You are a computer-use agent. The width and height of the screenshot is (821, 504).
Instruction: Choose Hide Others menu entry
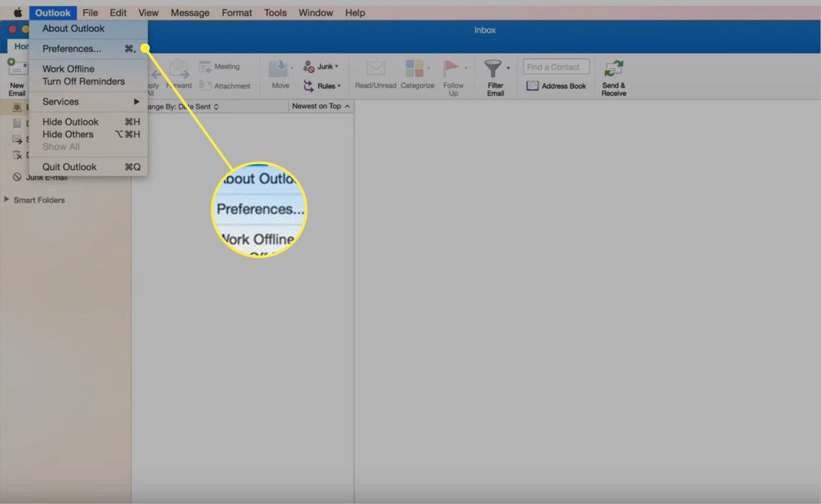(88, 134)
